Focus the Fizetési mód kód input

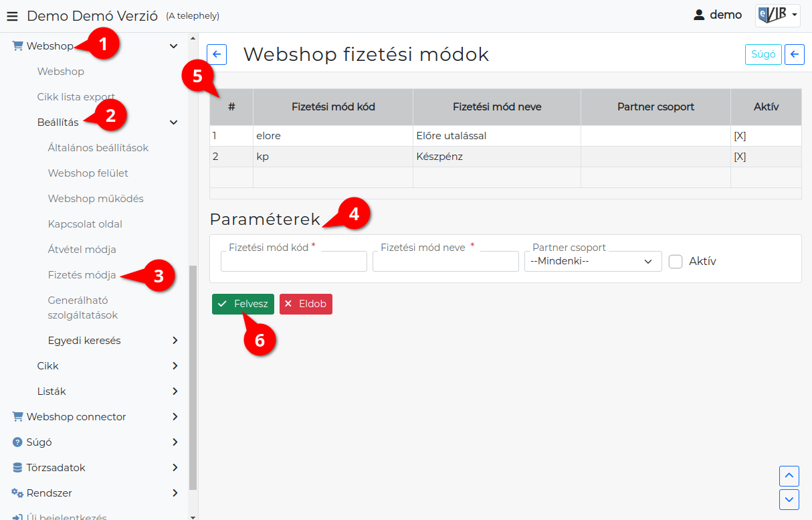294,262
